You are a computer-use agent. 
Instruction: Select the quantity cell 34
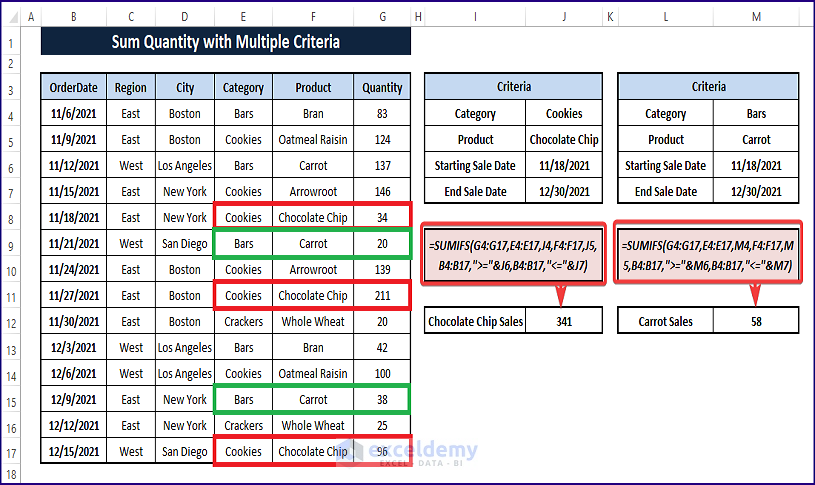click(382, 217)
